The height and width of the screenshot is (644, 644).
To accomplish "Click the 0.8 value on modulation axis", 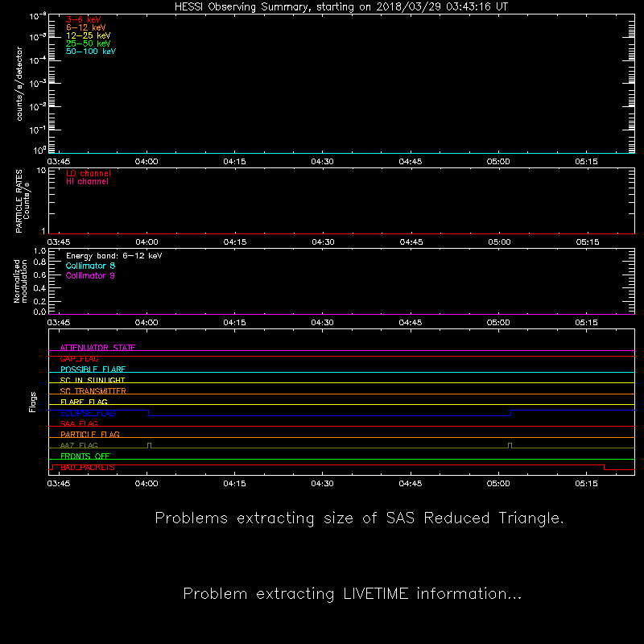I will coord(39,262).
